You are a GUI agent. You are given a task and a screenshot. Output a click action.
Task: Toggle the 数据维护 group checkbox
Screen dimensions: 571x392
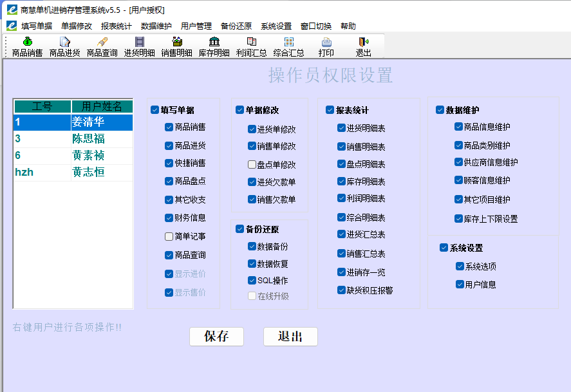click(440, 110)
